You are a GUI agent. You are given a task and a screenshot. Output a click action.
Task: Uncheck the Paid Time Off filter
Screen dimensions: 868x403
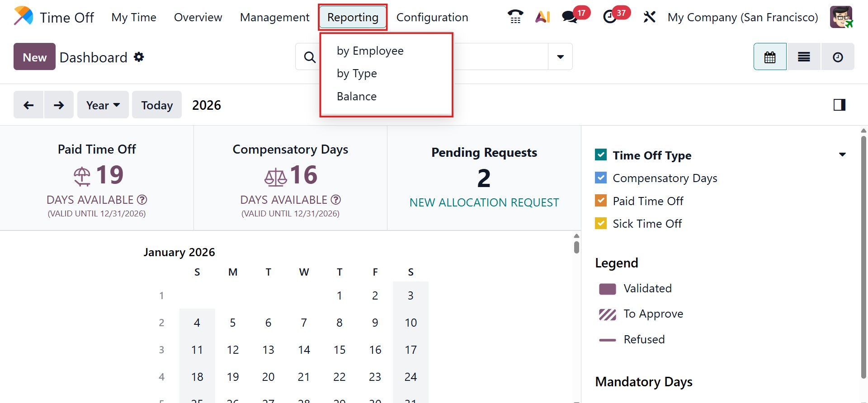coord(601,201)
